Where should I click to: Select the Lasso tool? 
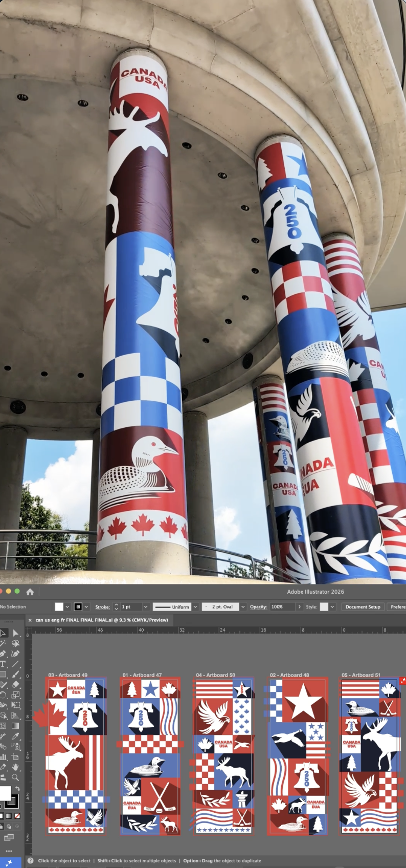pos(15,643)
